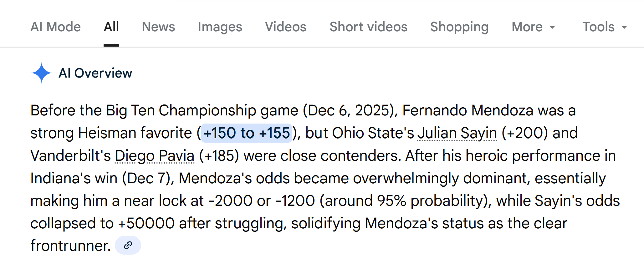The image size is (644, 274).
Task: Open the source link chip icon
Action: click(128, 246)
